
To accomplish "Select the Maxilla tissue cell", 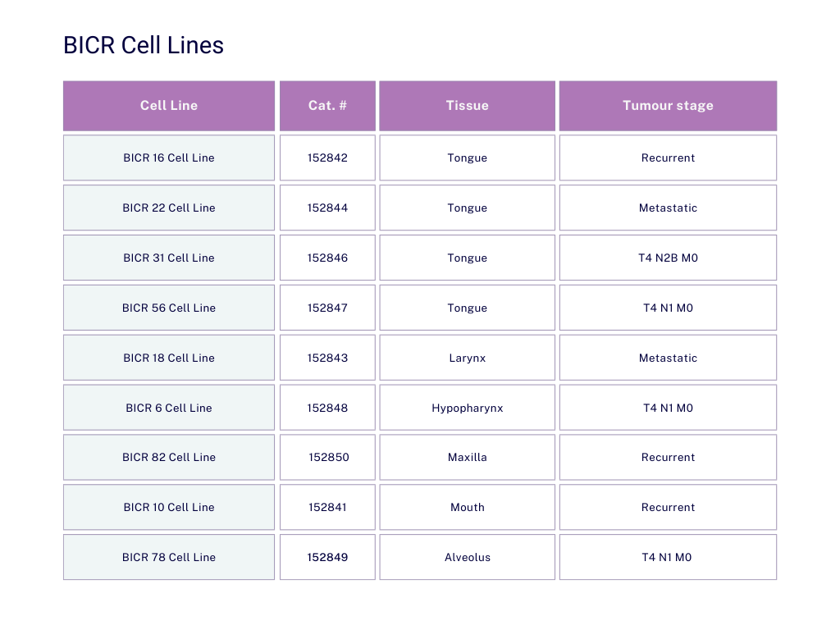I will click(x=467, y=457).
